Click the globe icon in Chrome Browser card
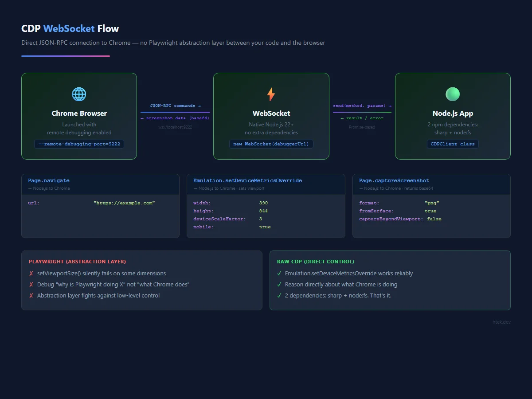 (79, 94)
